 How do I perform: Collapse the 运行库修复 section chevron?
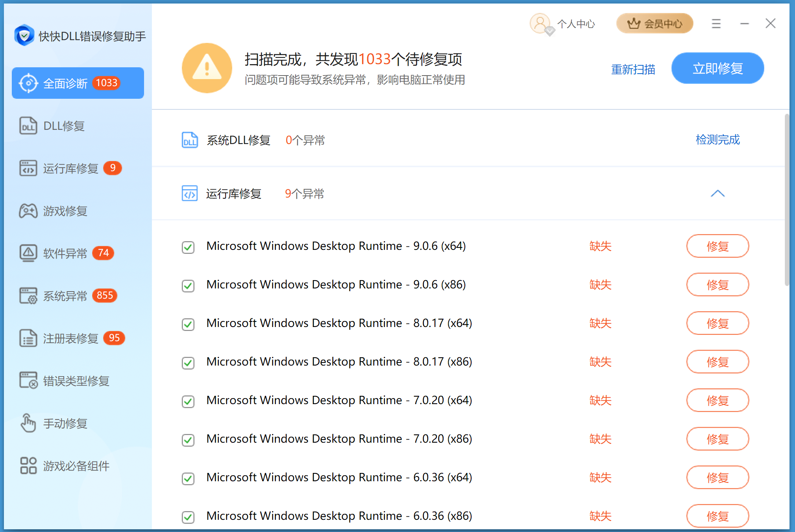coord(718,194)
